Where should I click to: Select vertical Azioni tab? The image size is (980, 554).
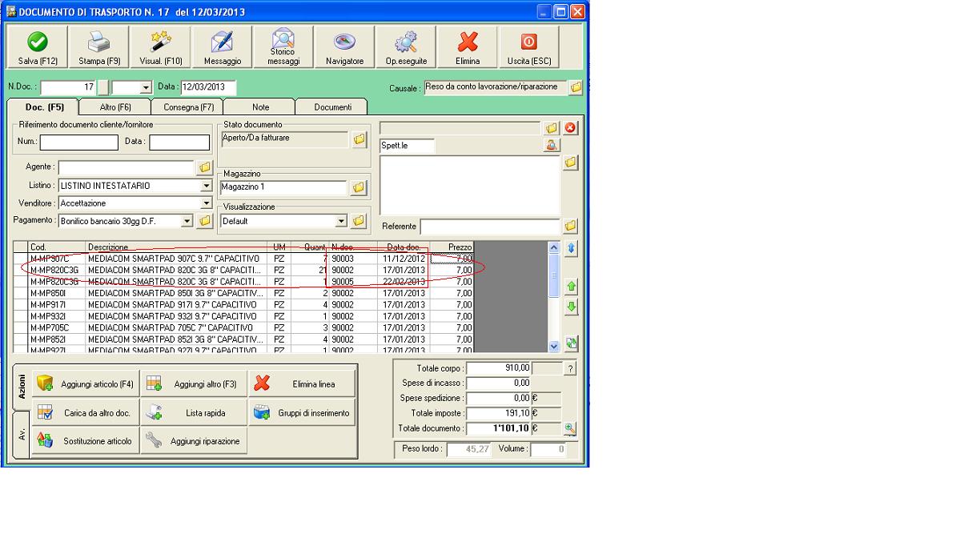point(22,387)
